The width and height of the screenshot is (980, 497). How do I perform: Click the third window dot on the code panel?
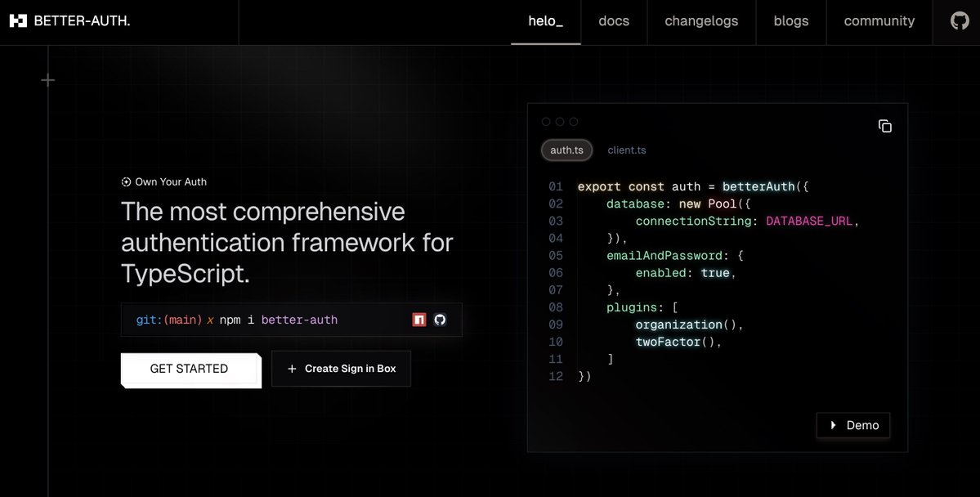[x=575, y=121]
